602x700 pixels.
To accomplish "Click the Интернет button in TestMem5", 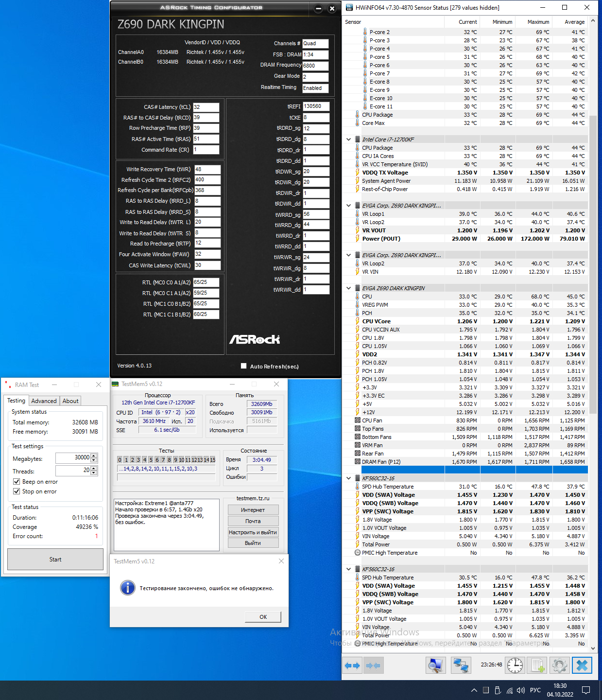I will 253,510.
